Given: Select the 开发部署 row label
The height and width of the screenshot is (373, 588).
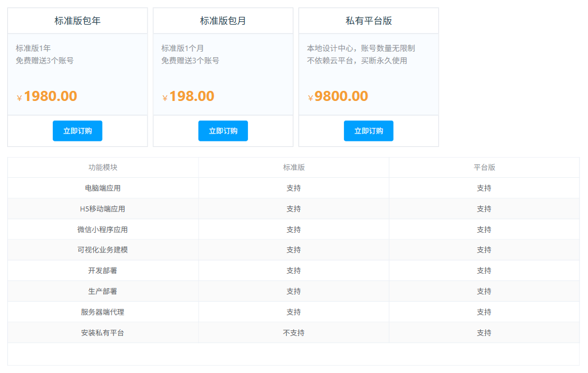Looking at the screenshot, I should (x=103, y=270).
